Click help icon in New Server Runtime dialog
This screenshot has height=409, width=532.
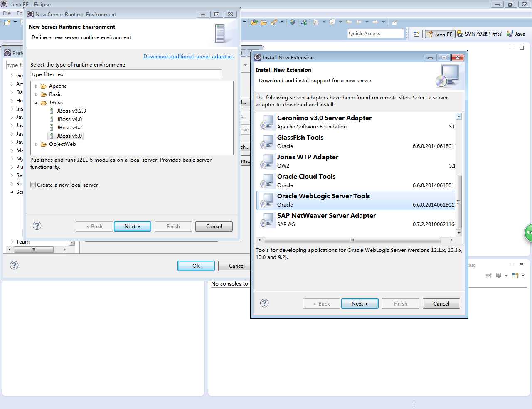(x=37, y=226)
